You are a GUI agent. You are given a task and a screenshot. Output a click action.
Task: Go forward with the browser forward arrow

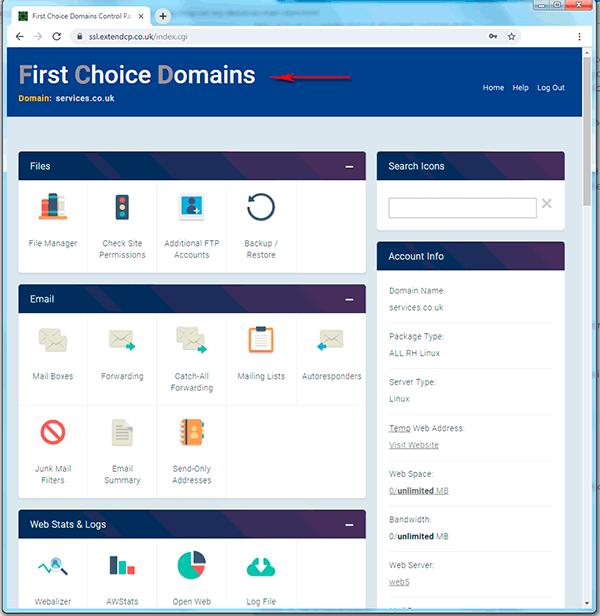tap(38, 37)
